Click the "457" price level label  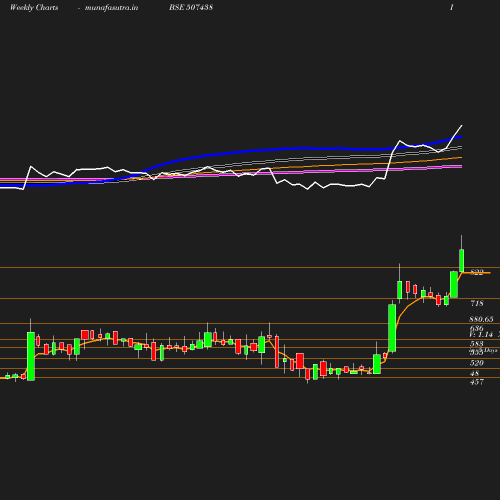[477, 382]
